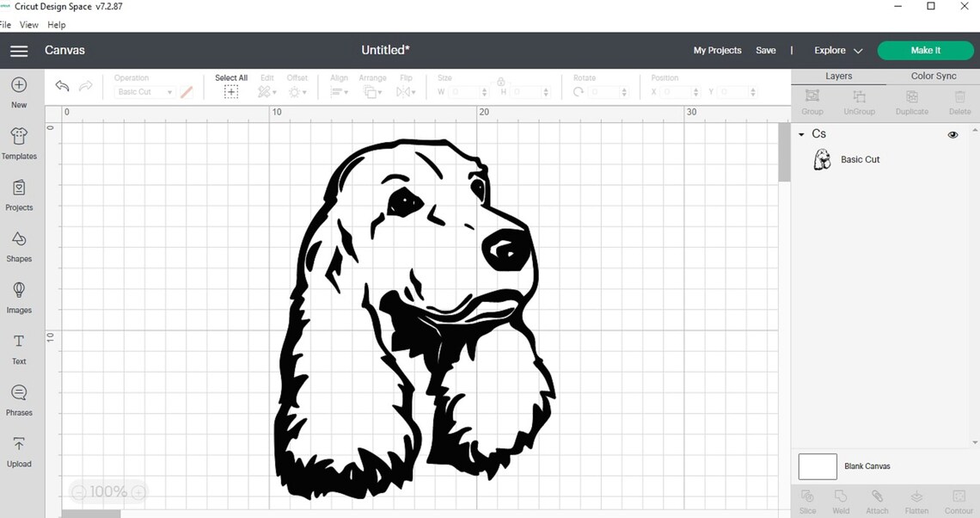Open the Templates panel
The image size is (980, 518).
click(19, 143)
